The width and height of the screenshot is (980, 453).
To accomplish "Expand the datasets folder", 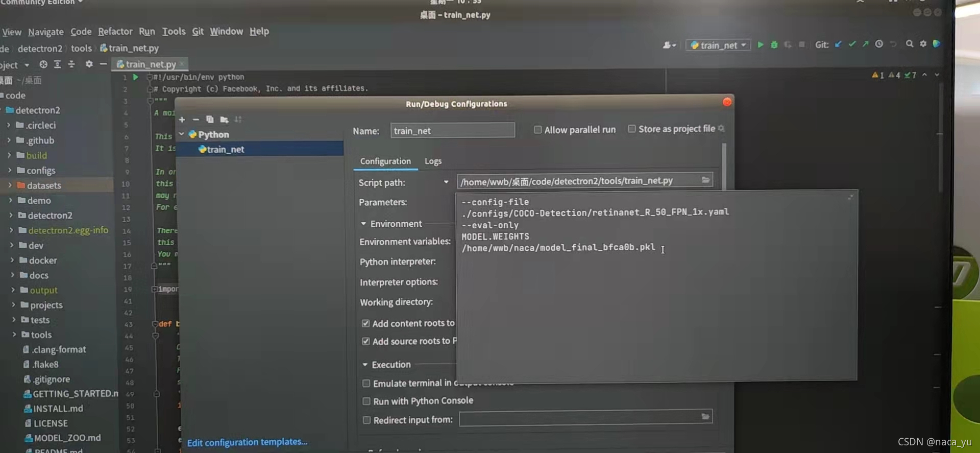I will coord(10,185).
